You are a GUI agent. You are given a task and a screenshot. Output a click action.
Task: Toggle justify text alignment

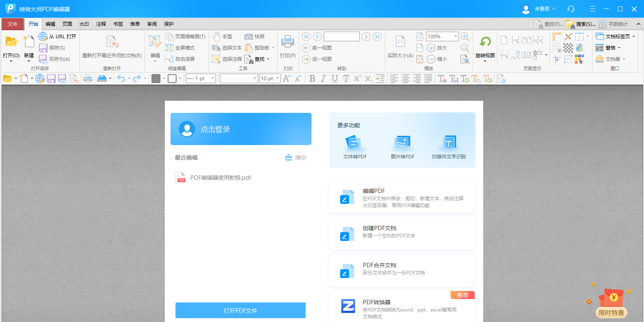point(428,79)
